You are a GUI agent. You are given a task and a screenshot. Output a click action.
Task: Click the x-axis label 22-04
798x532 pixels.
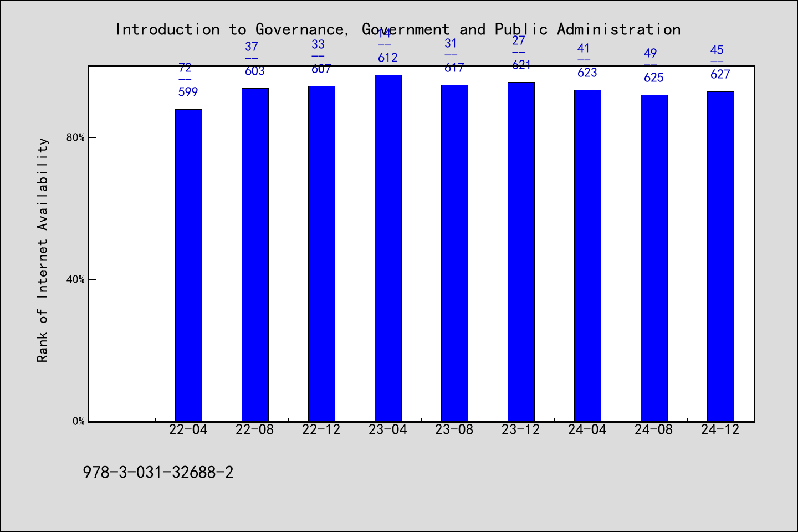[188, 429]
